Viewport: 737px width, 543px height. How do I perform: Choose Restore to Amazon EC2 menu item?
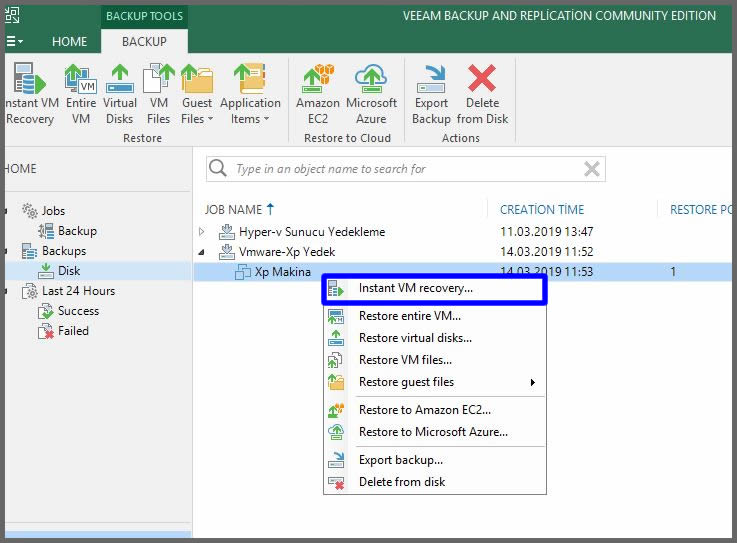[434, 410]
